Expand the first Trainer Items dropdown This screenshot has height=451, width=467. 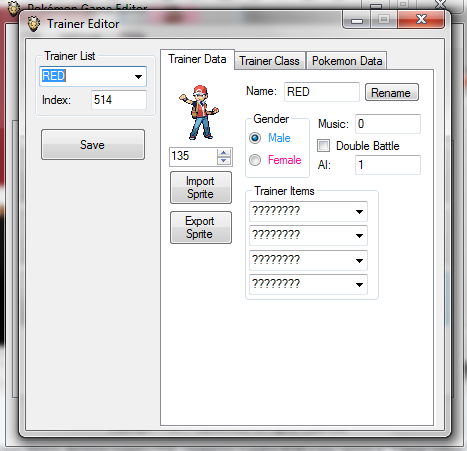359,212
